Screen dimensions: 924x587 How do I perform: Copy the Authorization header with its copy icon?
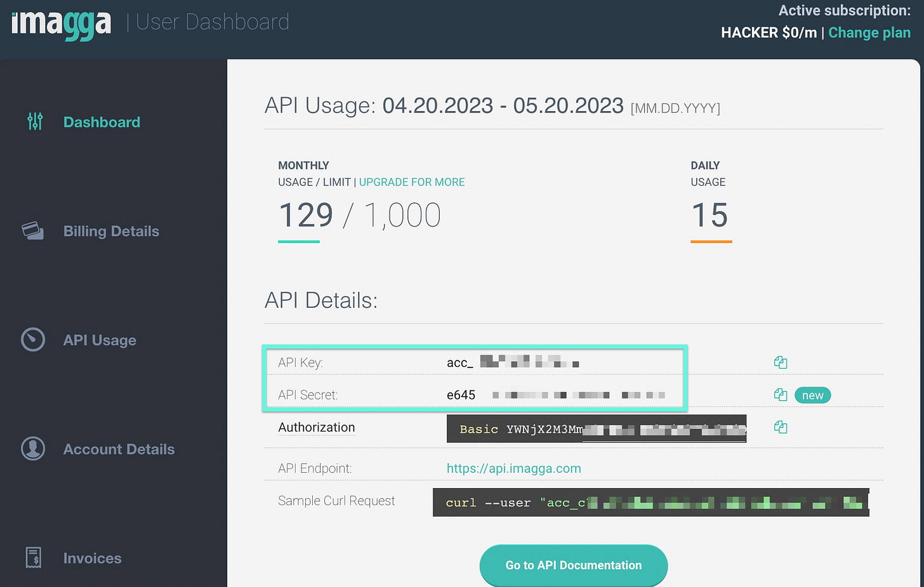click(781, 427)
